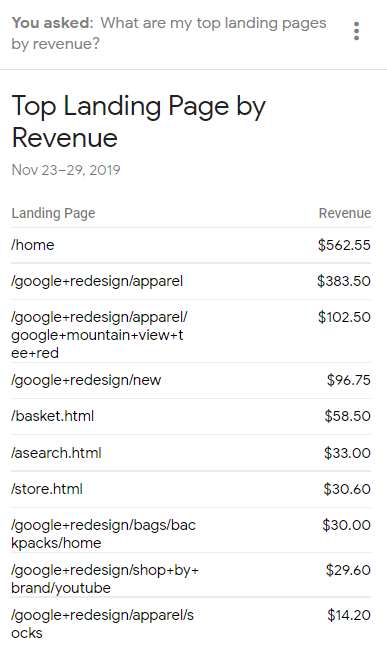Click the $29.60 revenue value
Viewport: 387px width, 650px height.
click(x=348, y=570)
